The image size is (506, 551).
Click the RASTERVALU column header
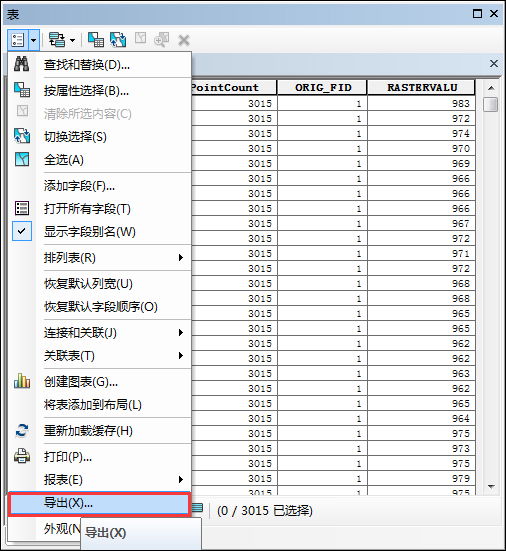click(x=422, y=87)
